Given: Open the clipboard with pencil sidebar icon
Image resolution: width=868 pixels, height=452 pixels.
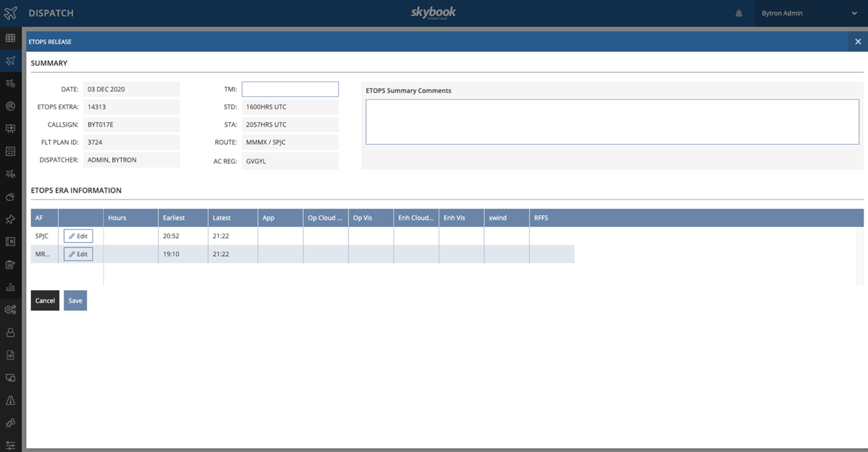Looking at the screenshot, I should tap(11, 264).
